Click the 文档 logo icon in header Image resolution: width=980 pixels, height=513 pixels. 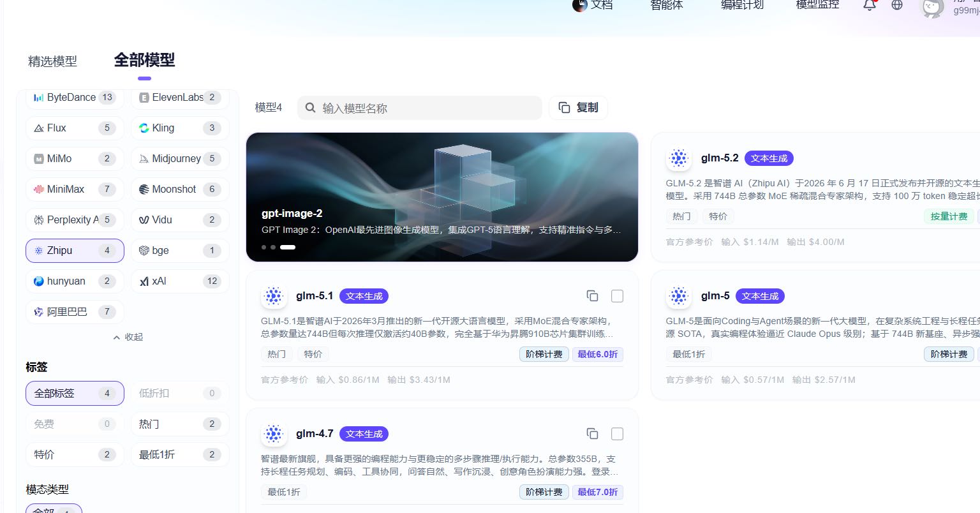[x=579, y=5]
